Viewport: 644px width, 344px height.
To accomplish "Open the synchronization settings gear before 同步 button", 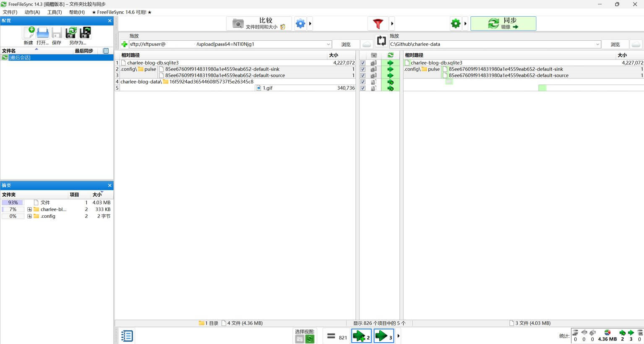I will 456,23.
